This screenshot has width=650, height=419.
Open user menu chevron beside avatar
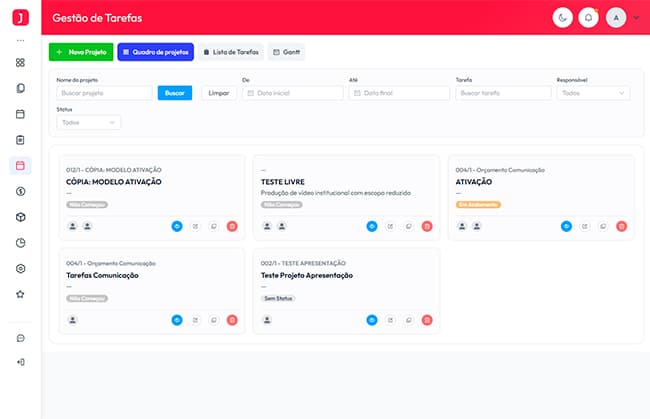click(x=636, y=18)
